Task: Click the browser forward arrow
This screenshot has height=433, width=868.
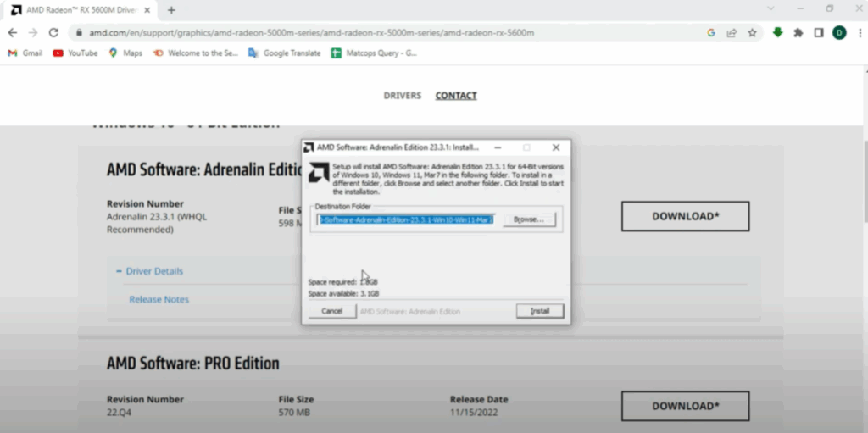Action: click(33, 33)
